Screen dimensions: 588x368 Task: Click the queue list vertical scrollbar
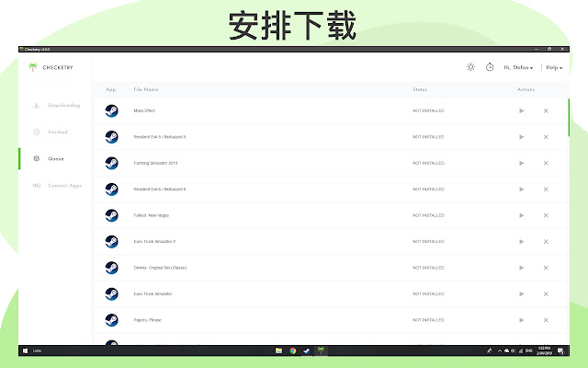(569, 118)
